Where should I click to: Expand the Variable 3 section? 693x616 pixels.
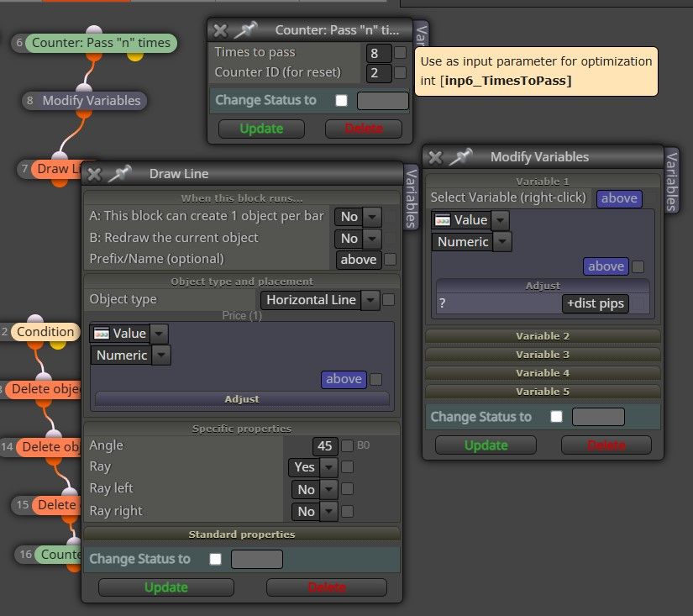(x=543, y=355)
